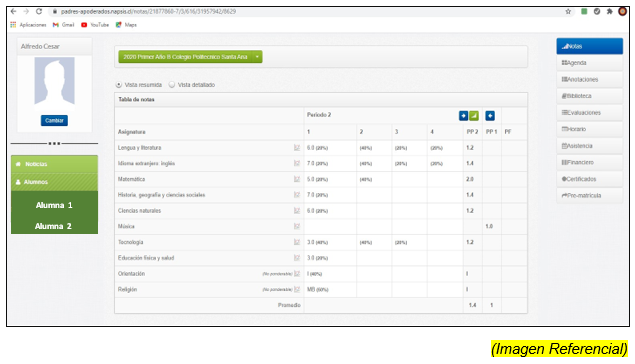
Task: Expand the Alumnos section in sidebar
Action: (54, 182)
